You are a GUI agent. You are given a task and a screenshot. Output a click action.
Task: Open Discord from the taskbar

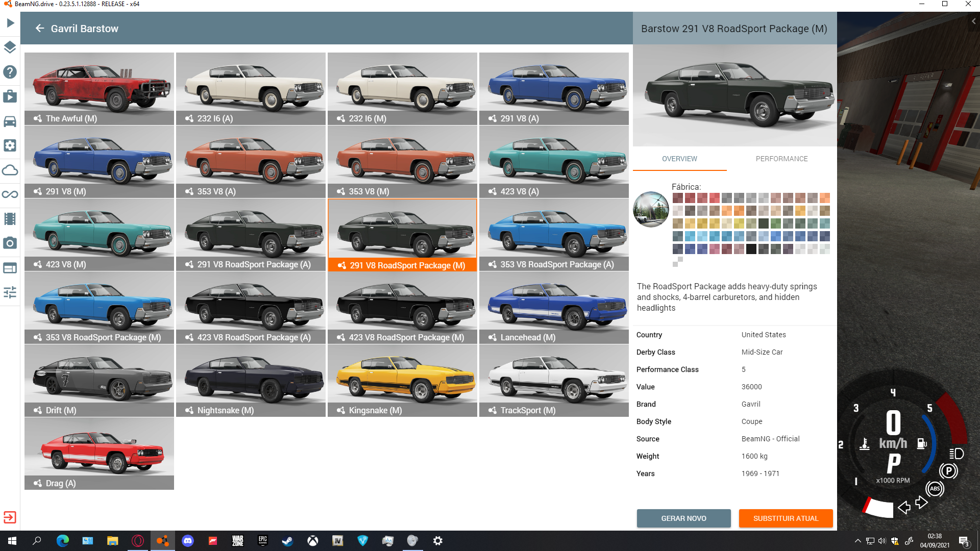point(187,541)
